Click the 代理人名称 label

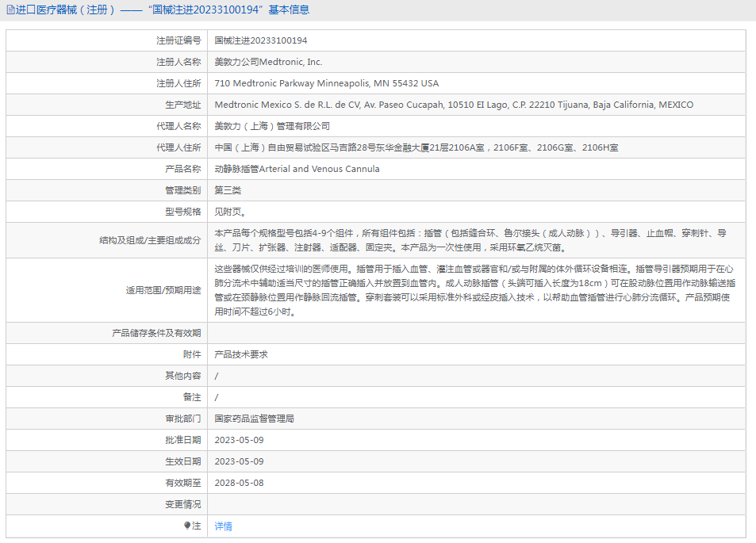tap(178, 126)
